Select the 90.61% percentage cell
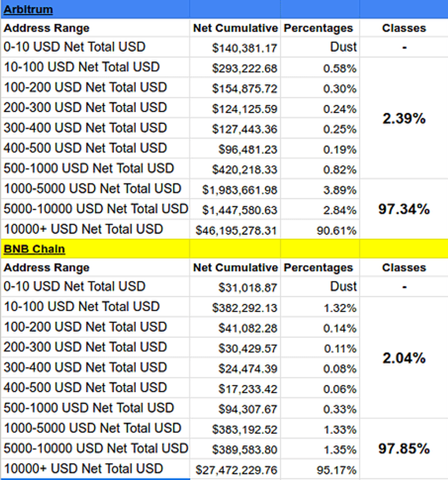Screen dimensions: 448x480 pyautogui.click(x=336, y=230)
